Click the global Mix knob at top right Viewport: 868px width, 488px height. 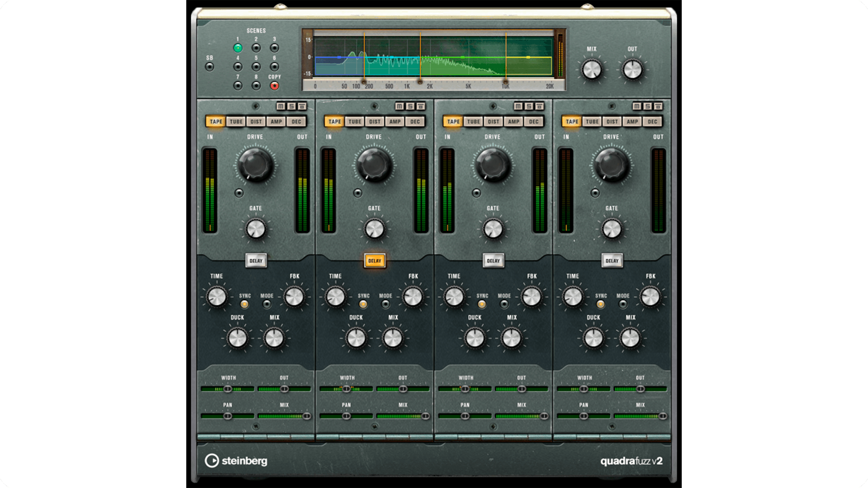click(x=592, y=70)
